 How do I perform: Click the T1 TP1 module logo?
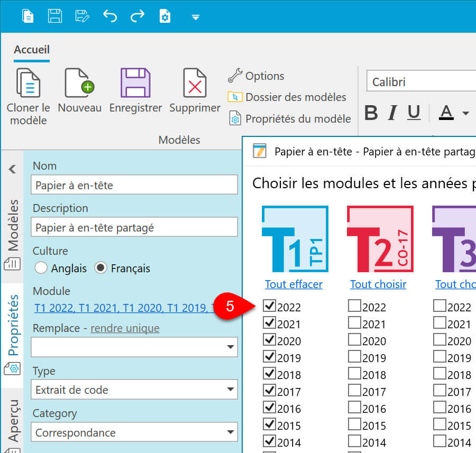point(295,239)
